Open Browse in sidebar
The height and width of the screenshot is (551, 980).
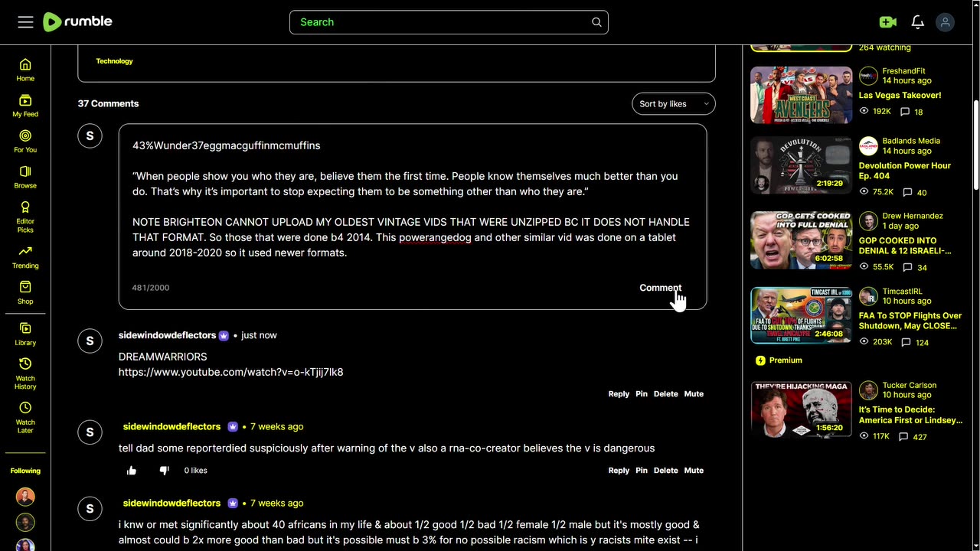coord(25,177)
